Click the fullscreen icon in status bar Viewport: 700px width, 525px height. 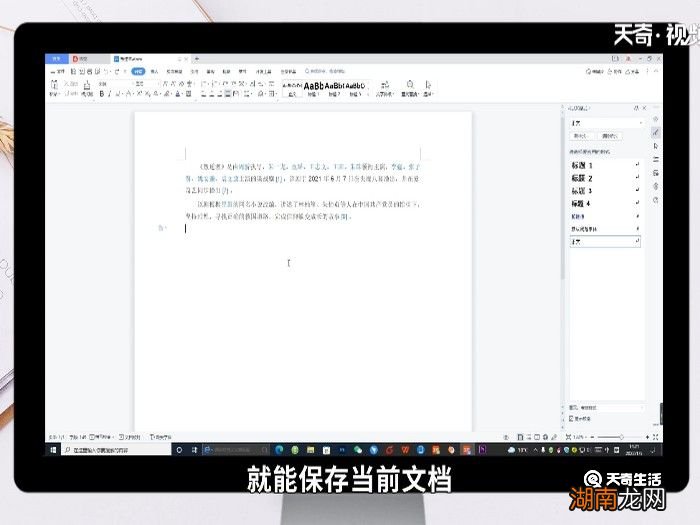655,437
